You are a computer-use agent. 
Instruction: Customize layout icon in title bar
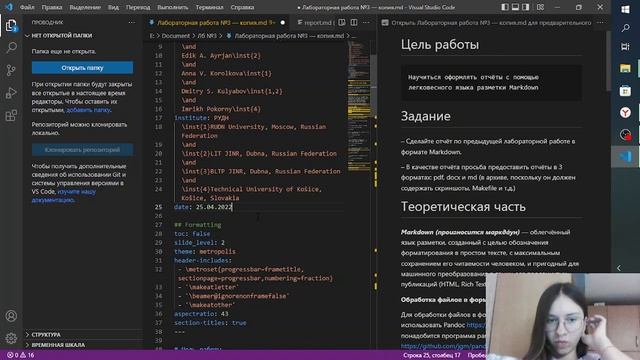tap(540, 7)
